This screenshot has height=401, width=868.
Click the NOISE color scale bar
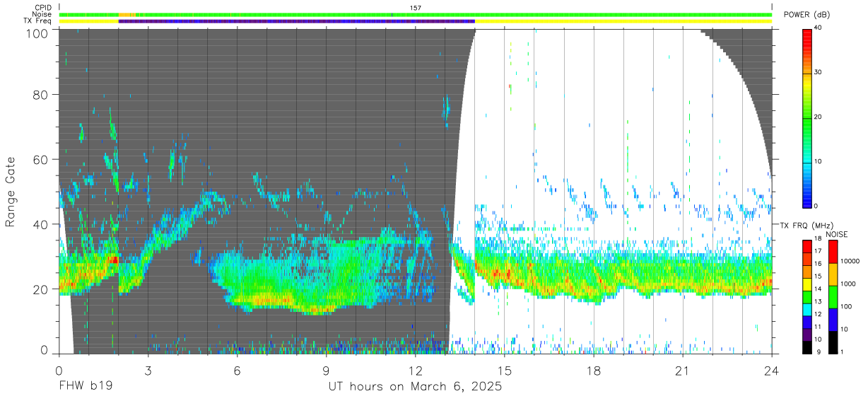832,296
